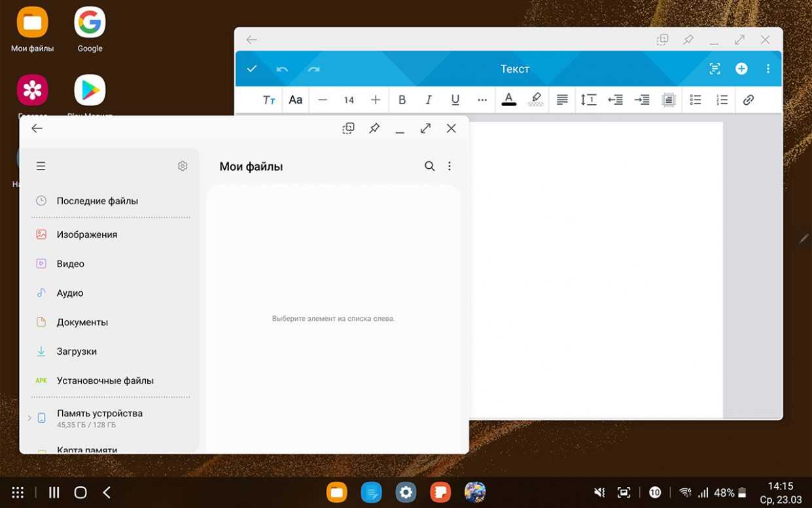Open Settings from the taskbar gear icon
Image resolution: width=812 pixels, height=508 pixels.
[x=406, y=492]
